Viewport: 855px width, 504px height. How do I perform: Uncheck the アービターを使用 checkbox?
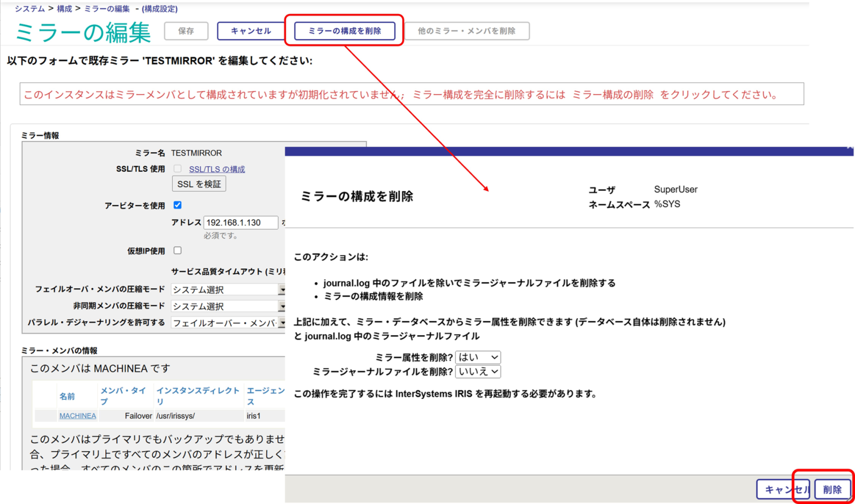177,205
